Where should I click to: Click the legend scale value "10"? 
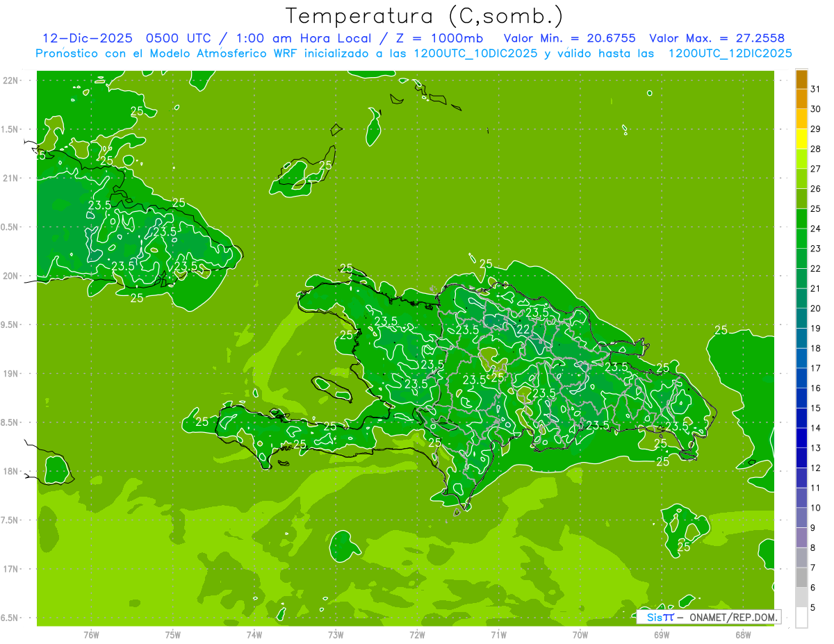coord(815,508)
